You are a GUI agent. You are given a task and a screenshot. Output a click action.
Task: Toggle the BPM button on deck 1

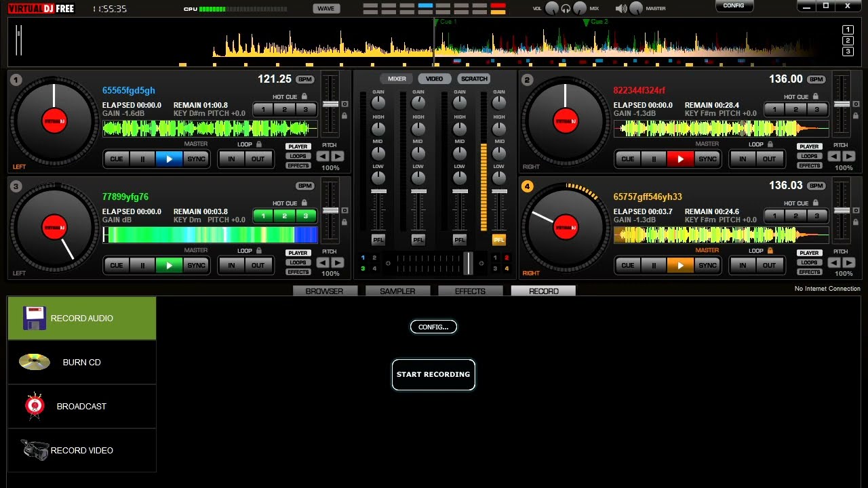[305, 79]
